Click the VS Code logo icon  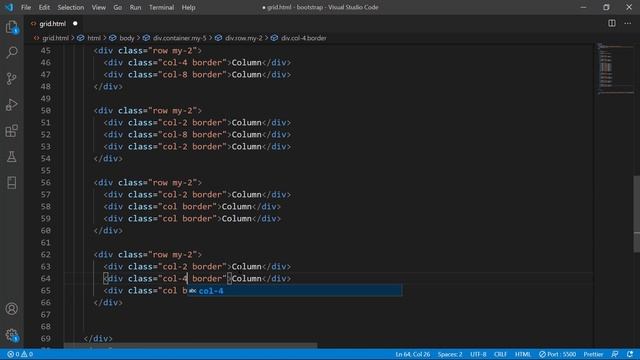click(x=9, y=7)
